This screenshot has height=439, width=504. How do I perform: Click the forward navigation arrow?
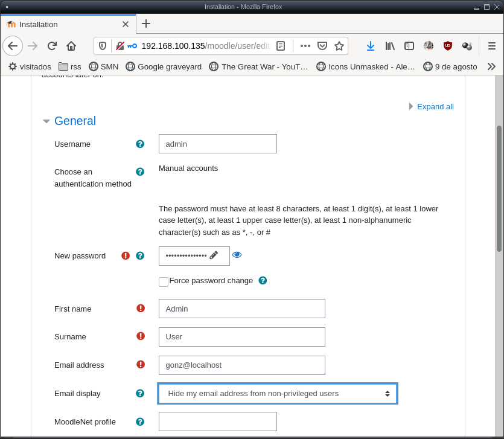click(33, 46)
